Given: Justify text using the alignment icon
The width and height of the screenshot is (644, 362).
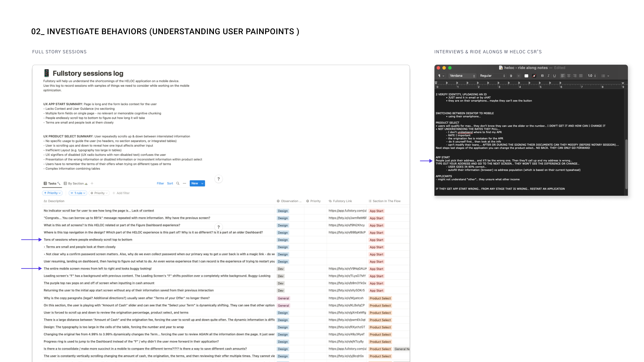Looking at the screenshot, I should point(581,76).
